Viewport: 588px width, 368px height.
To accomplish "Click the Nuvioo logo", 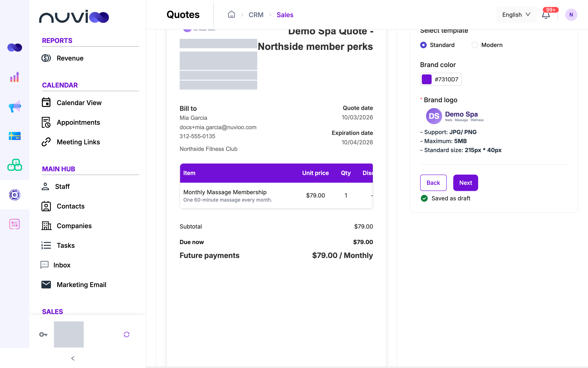I will click(x=74, y=16).
